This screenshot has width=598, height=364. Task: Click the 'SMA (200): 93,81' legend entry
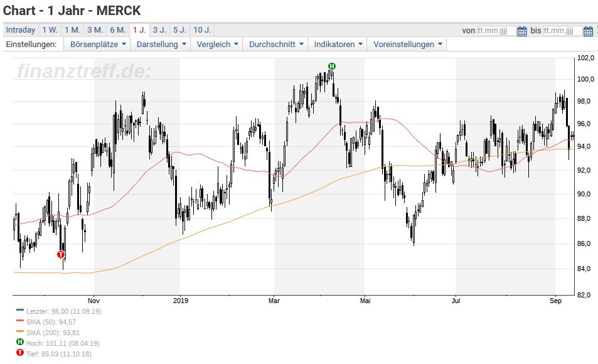click(53, 333)
